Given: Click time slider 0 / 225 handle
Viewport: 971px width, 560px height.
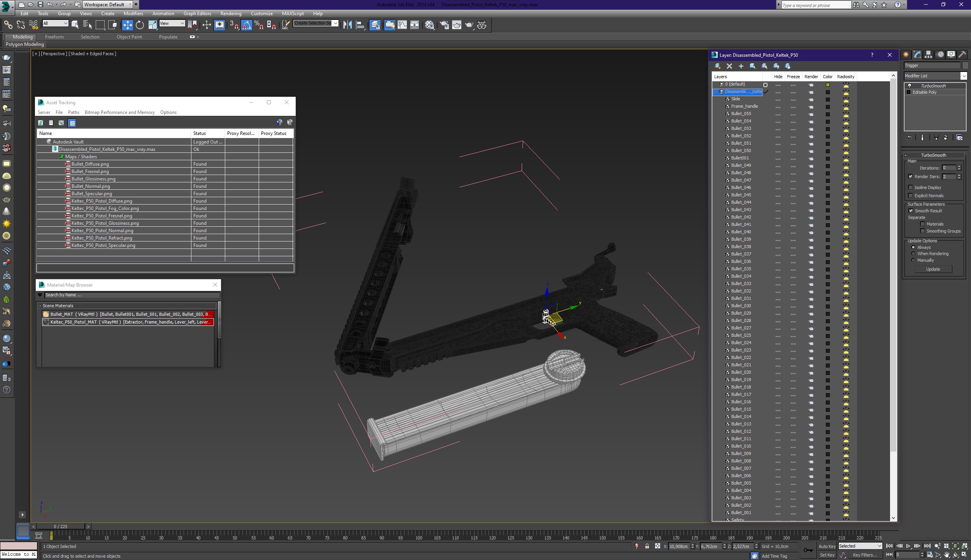Looking at the screenshot, I should (61, 527).
